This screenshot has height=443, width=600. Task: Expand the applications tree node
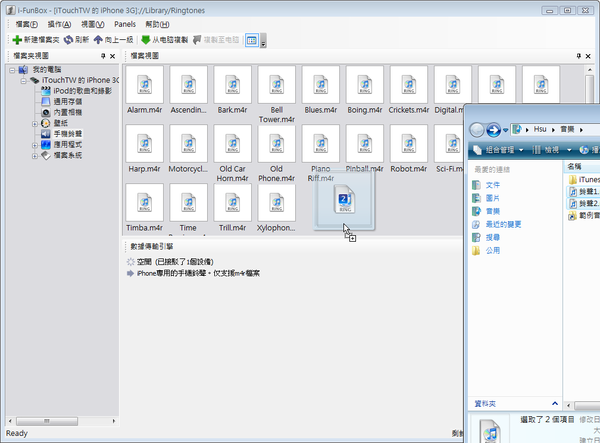point(35,145)
